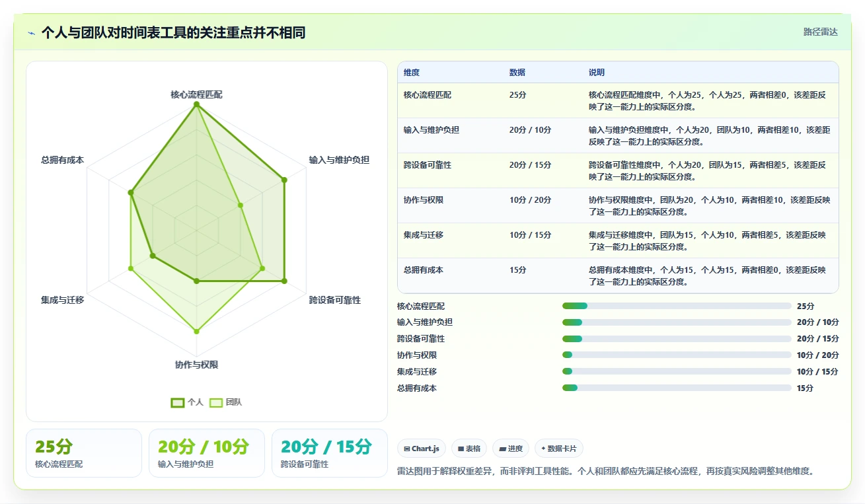Click the 说明 column header
Image resolution: width=865 pixels, height=504 pixels.
tap(597, 73)
